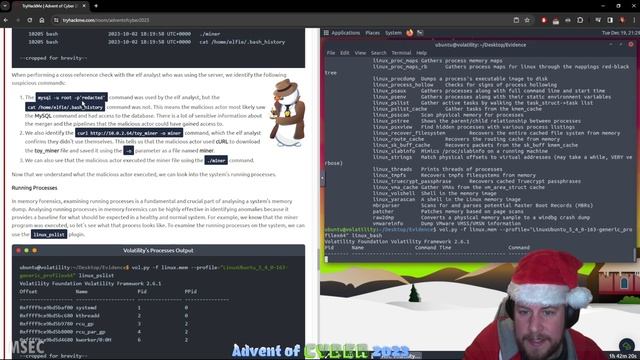Close the terminal window
This screenshot has height=360, width=640.
tap(631, 44)
